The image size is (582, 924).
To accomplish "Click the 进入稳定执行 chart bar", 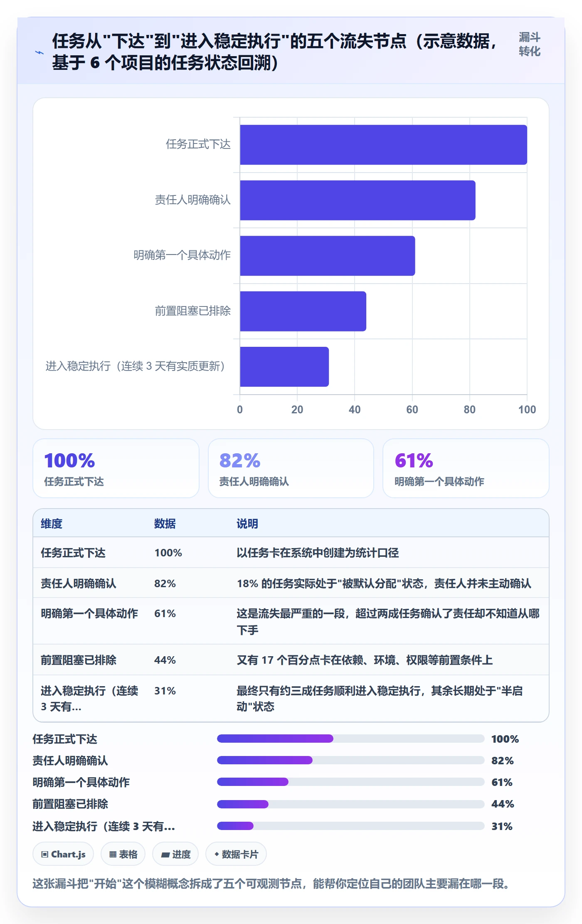I will 284,367.
